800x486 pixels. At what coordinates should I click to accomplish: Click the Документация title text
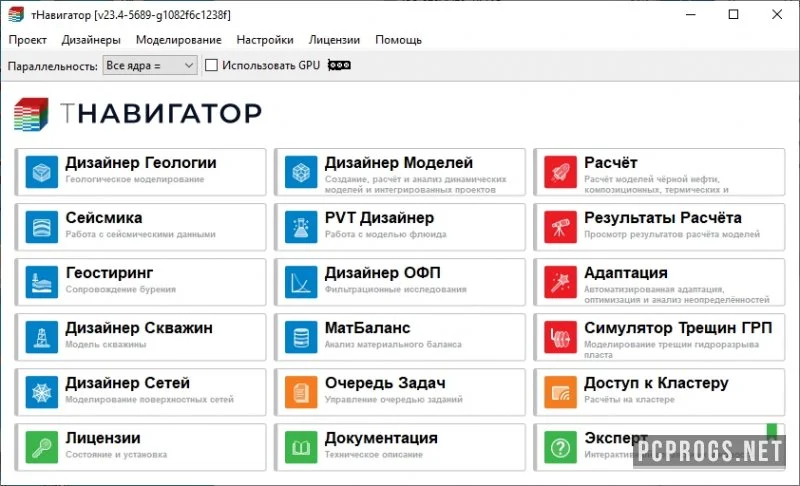point(381,438)
